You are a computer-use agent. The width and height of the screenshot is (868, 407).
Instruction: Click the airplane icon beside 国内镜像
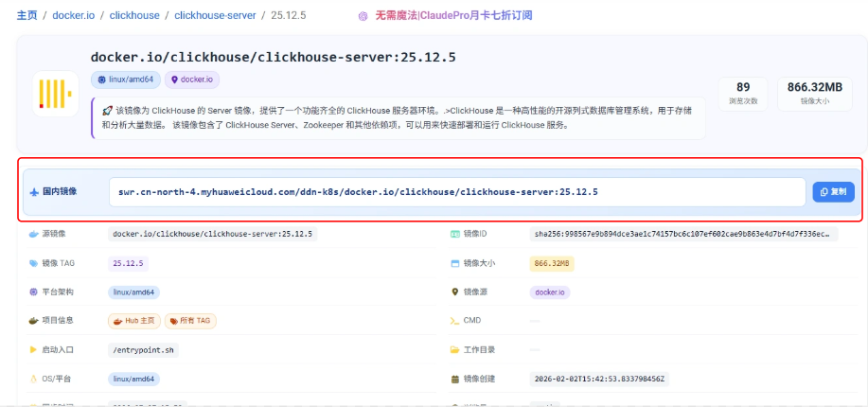coord(34,191)
